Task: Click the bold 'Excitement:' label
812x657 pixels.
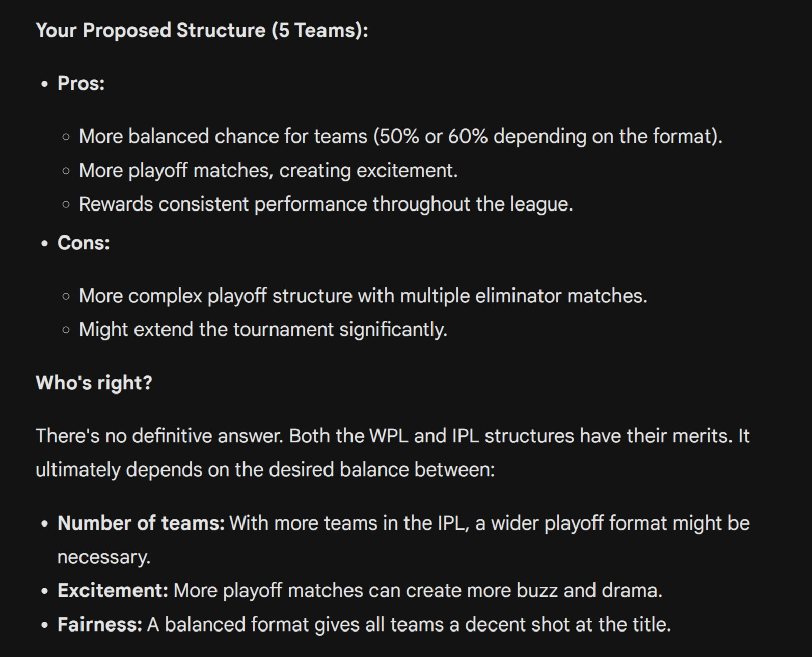Action: click(113, 591)
